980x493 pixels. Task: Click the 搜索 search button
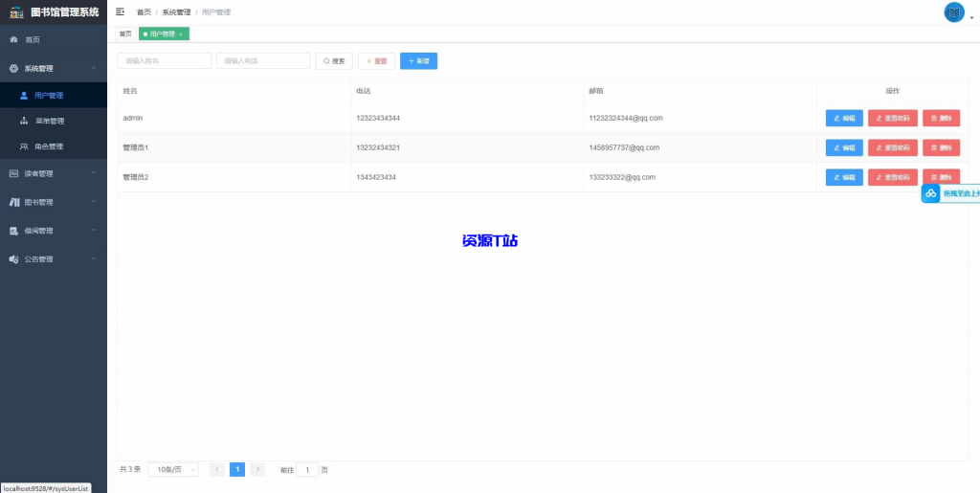tap(334, 60)
